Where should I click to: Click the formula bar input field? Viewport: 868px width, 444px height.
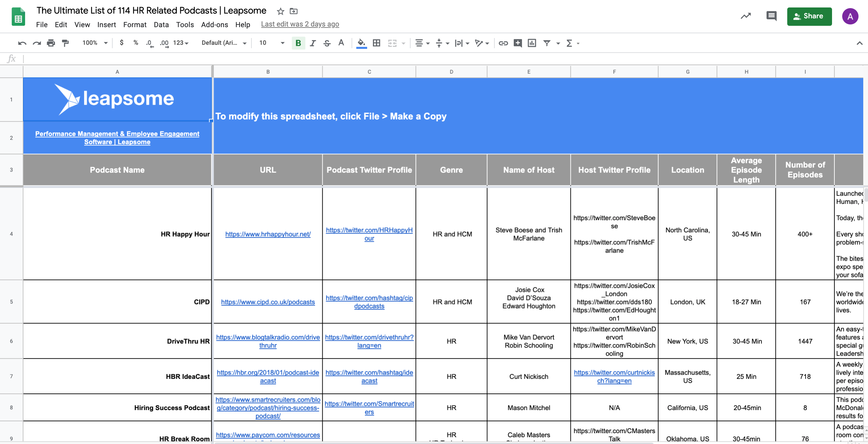click(x=441, y=59)
